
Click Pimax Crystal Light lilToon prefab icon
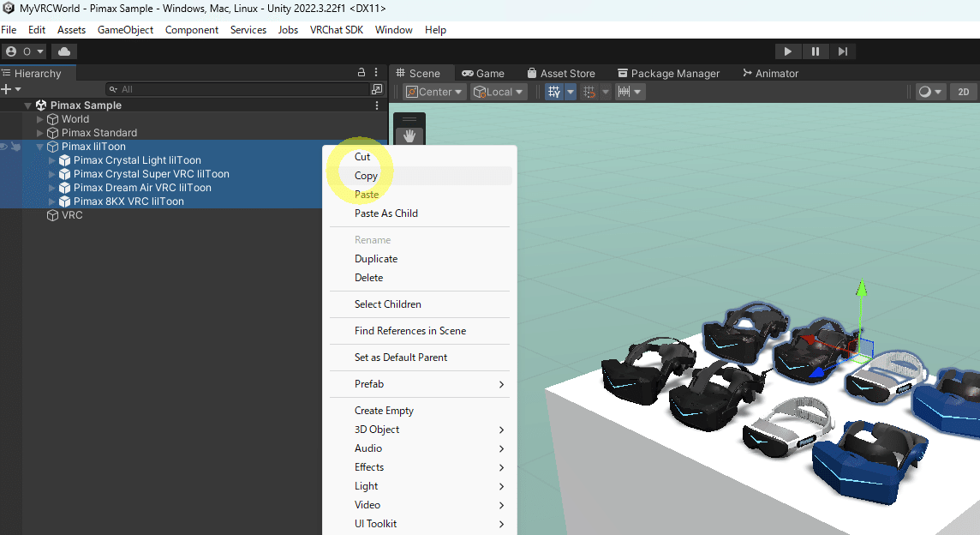(x=64, y=160)
